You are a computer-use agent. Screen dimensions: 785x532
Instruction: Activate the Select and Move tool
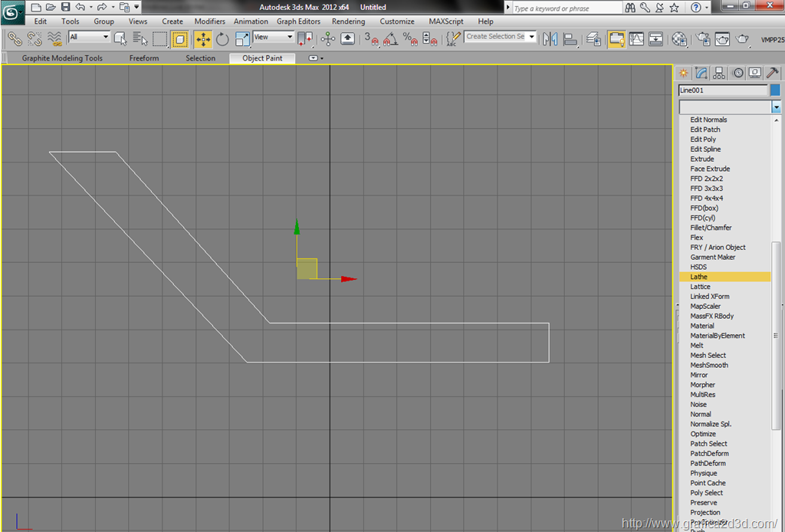click(202, 39)
